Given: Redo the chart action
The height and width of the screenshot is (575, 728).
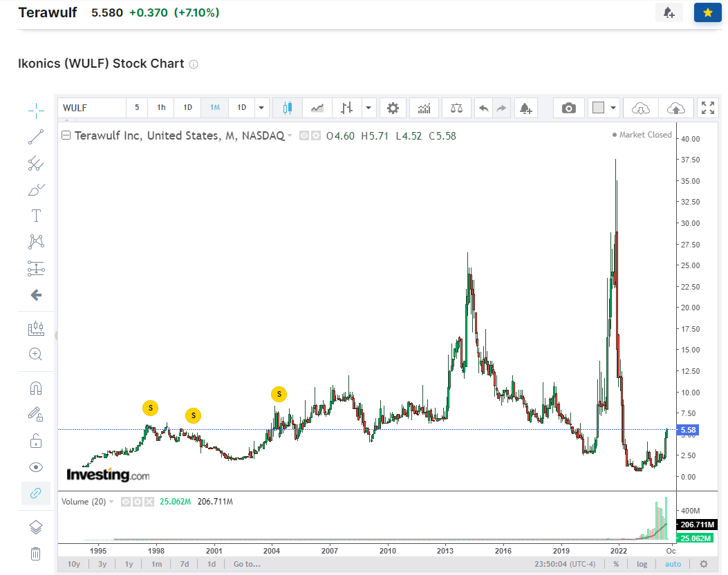Looking at the screenshot, I should click(x=501, y=108).
